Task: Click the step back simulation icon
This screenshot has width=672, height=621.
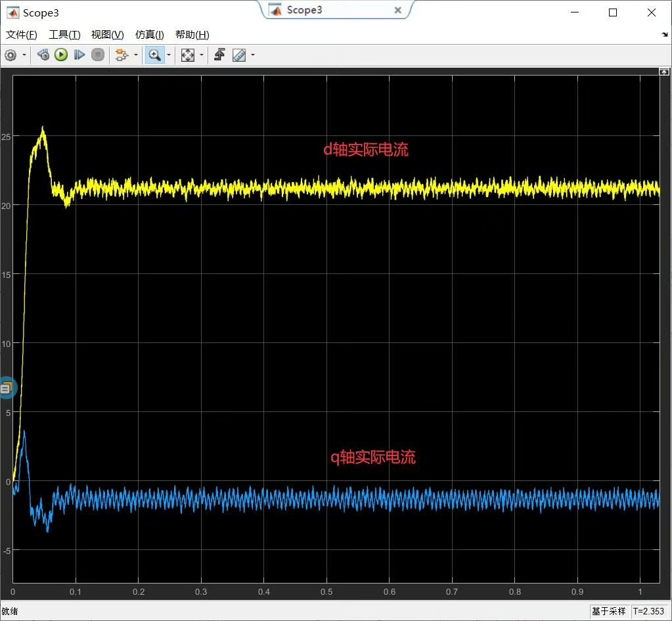Action: click(43, 55)
